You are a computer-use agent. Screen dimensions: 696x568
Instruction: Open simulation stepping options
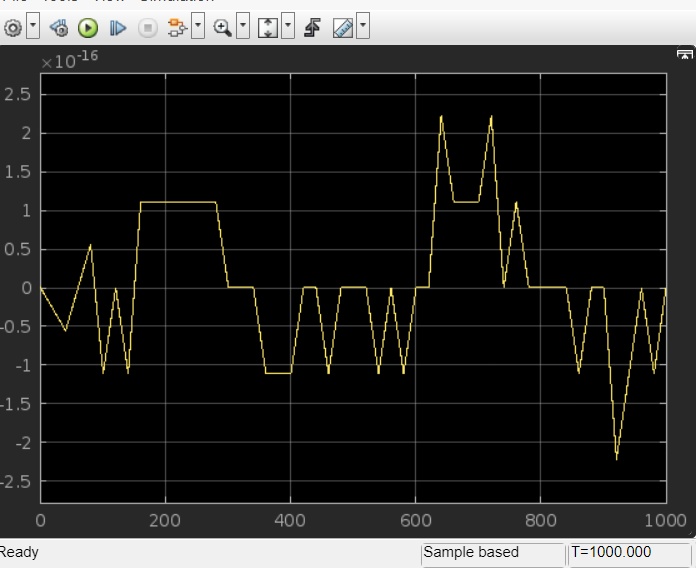59,27
